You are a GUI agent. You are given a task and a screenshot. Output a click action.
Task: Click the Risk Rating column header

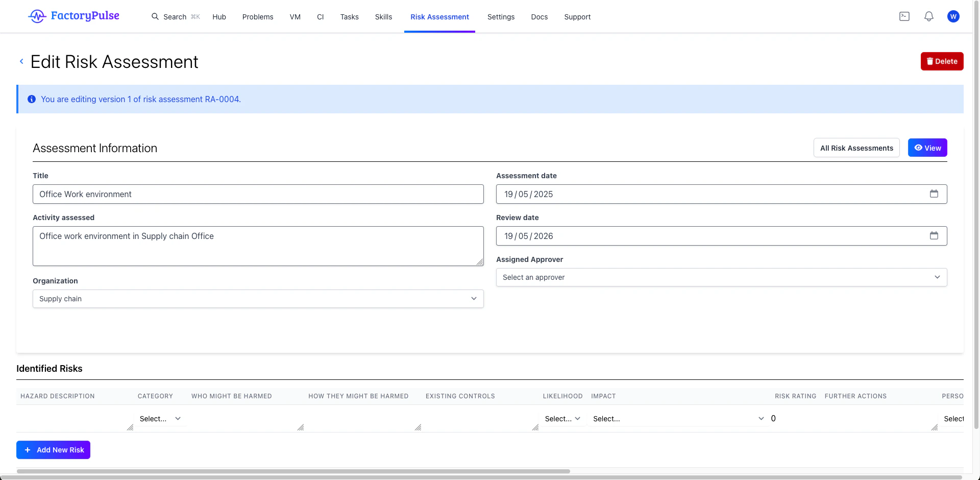point(795,396)
